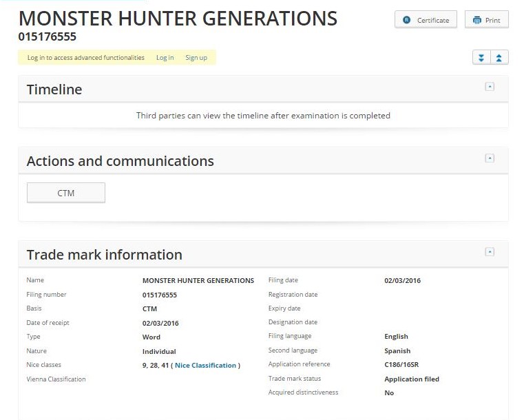Click the Second language label
This screenshot has width=524, height=420.
coord(293,350)
